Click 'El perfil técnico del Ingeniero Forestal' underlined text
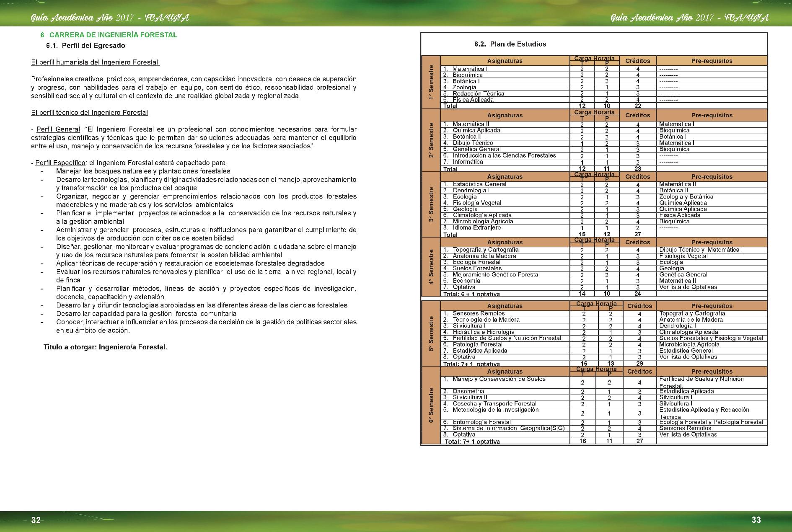 point(89,113)
